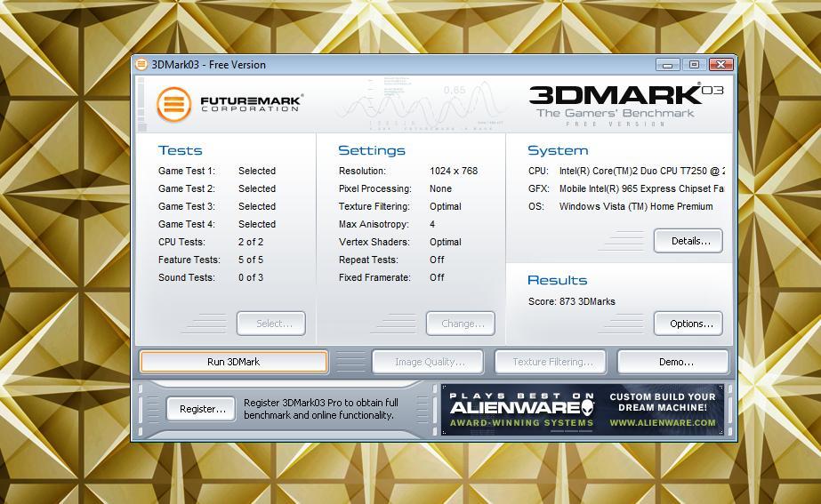Click the Fixed Framerate value Off
Image resolution: width=821 pixels, height=504 pixels.
437,278
